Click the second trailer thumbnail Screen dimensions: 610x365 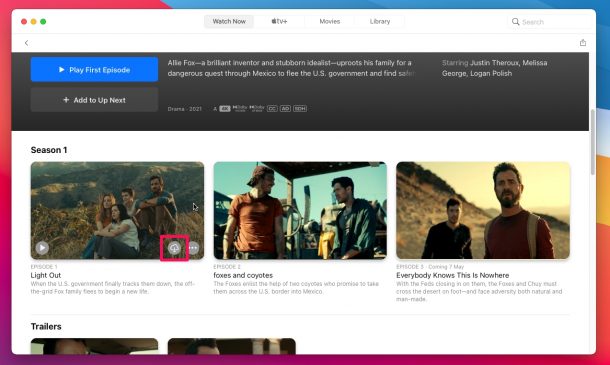tap(231, 346)
